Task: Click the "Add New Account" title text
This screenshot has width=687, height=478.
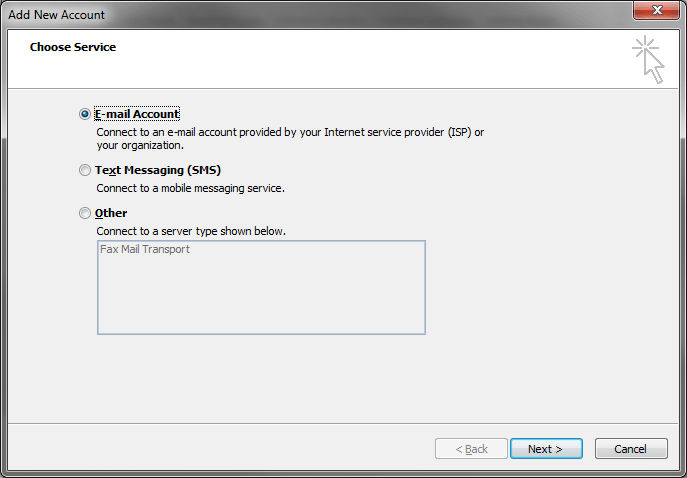Action: 57,15
